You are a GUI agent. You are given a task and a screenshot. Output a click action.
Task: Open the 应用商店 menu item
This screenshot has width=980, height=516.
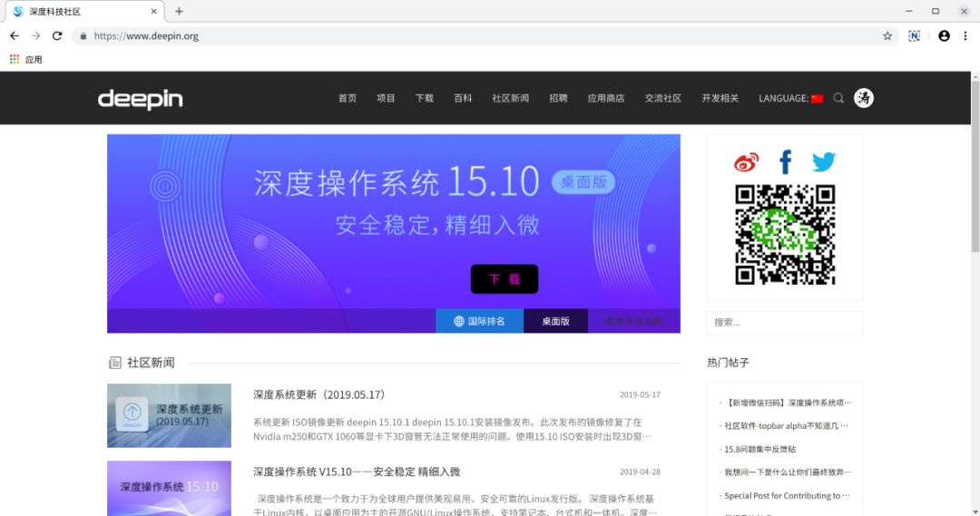[605, 98]
